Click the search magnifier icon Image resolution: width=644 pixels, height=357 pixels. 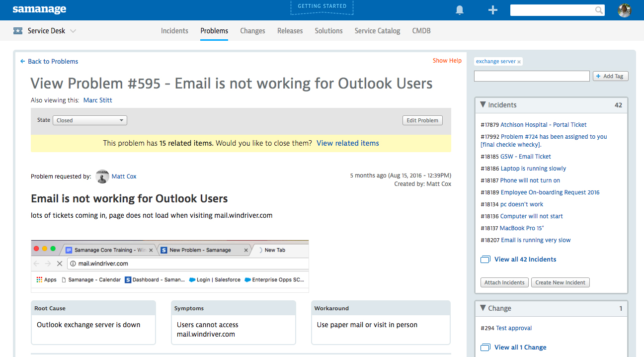point(599,10)
